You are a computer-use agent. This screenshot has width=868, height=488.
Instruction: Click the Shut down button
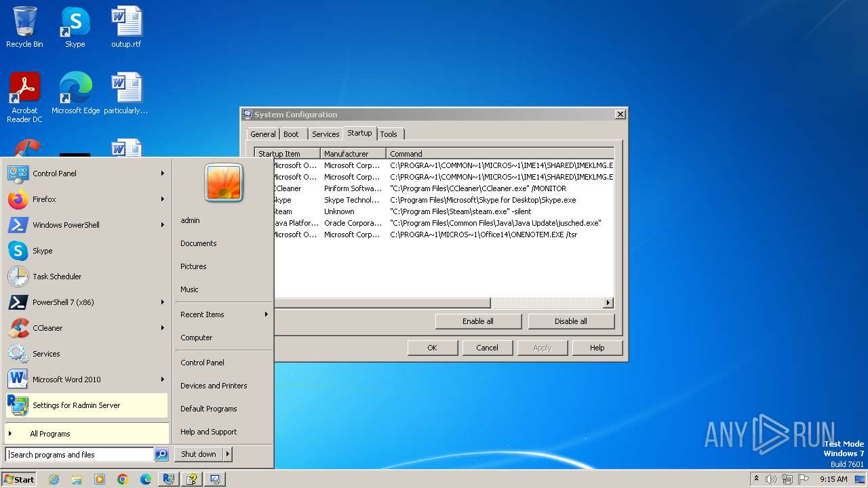199,454
